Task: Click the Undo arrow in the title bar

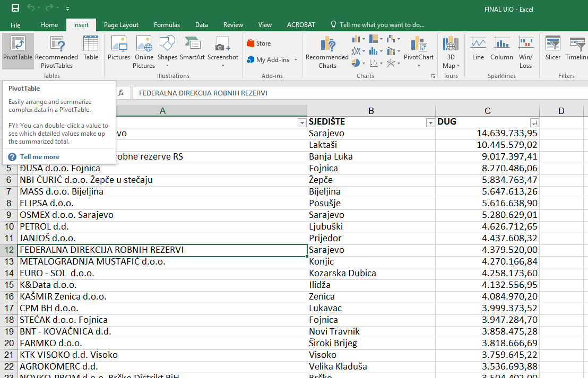Action: [x=31, y=8]
